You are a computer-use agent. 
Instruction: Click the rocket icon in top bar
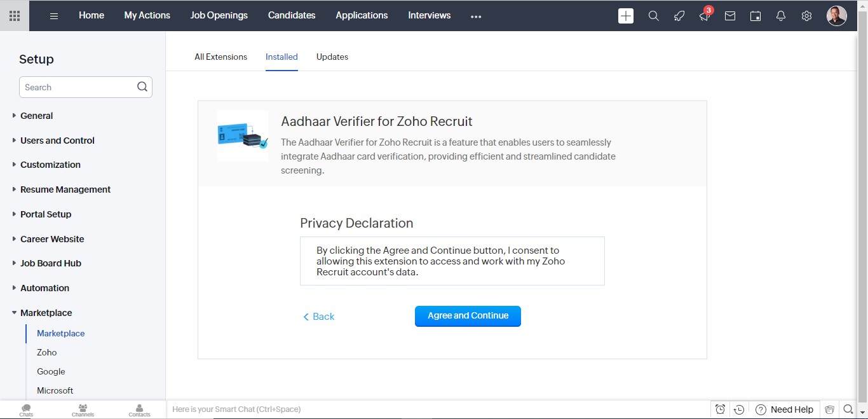point(679,16)
